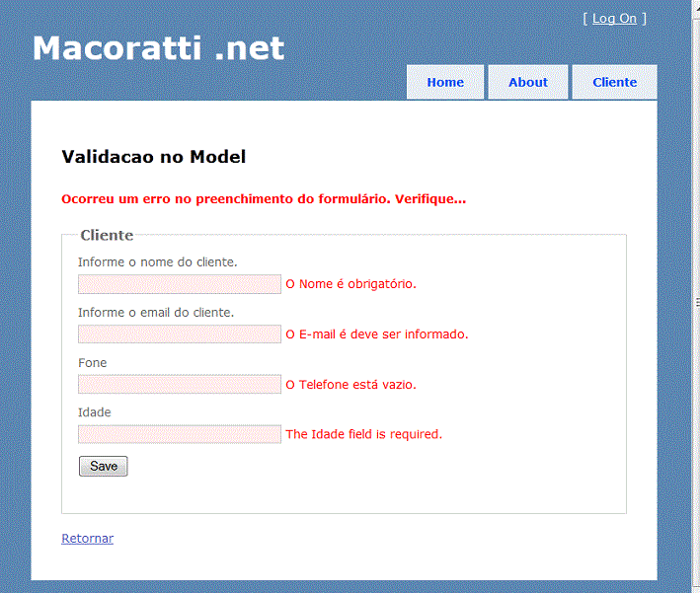Image resolution: width=700 pixels, height=593 pixels.
Task: Click the 'Validacao no Model' heading
Action: click(154, 157)
